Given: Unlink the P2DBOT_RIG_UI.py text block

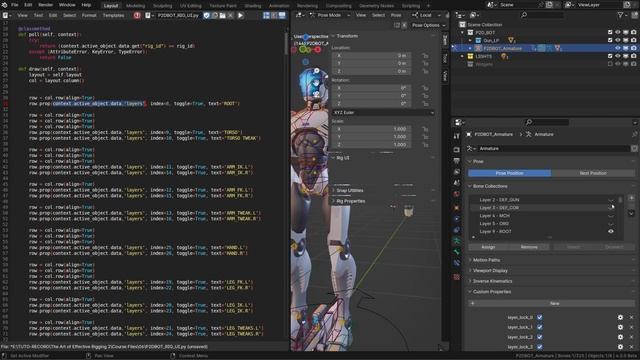Looking at the screenshot, I should click(x=230, y=15).
